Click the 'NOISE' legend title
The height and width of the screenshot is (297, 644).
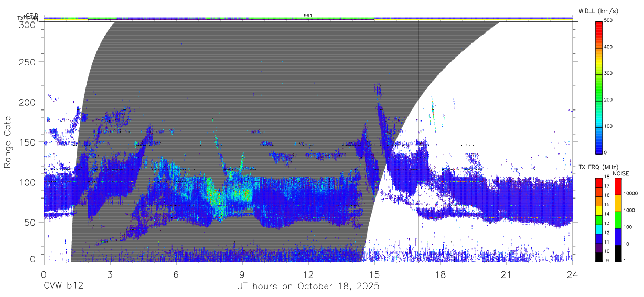click(x=621, y=173)
